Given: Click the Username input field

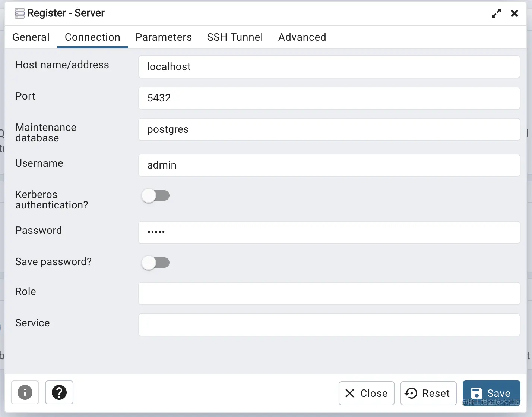Looking at the screenshot, I should coord(329,165).
